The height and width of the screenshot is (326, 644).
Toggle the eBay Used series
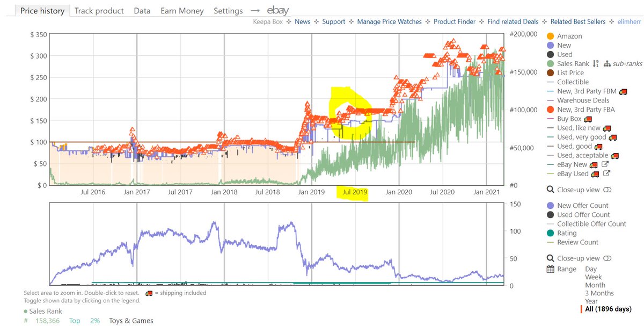pos(568,173)
